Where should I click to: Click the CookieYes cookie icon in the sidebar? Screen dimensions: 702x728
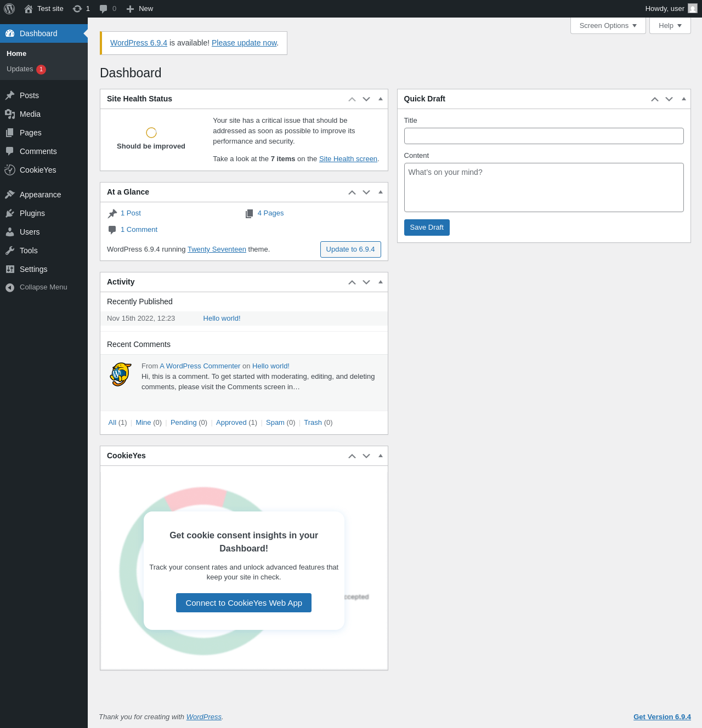[x=10, y=170]
